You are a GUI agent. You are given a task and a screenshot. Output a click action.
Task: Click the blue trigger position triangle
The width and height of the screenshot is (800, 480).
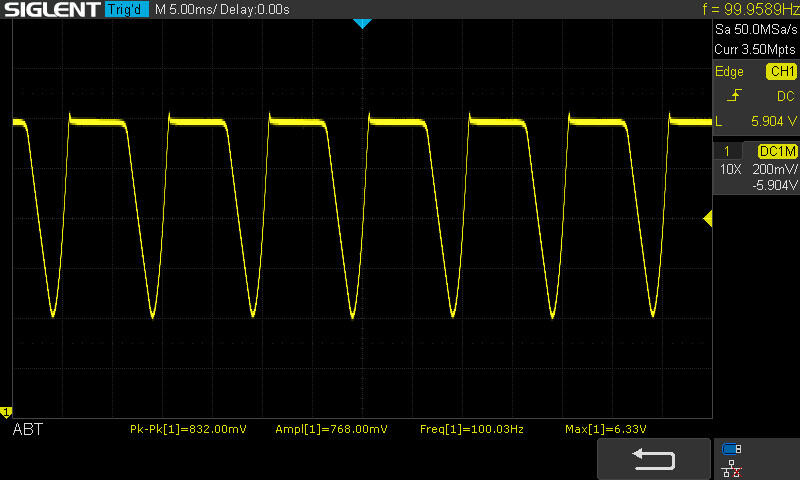[x=363, y=24]
